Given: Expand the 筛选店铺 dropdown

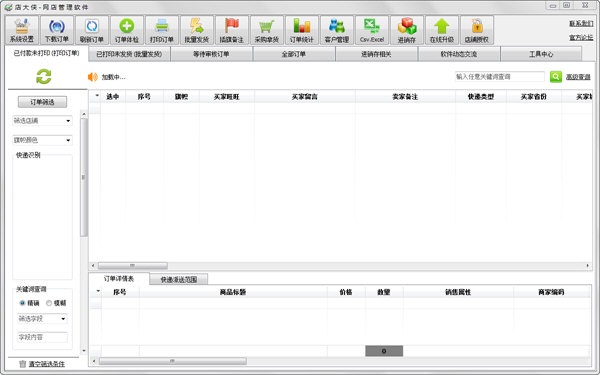Looking at the screenshot, I should point(68,121).
